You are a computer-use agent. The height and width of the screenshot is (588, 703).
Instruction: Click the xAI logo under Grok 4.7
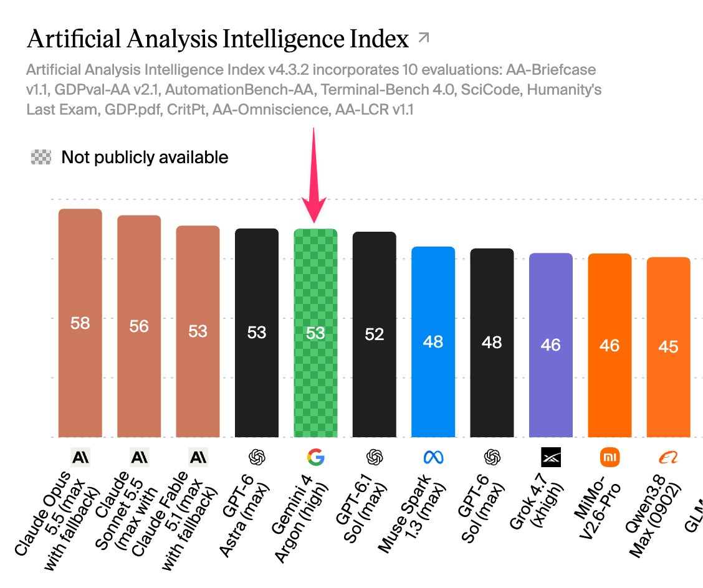coord(551,457)
